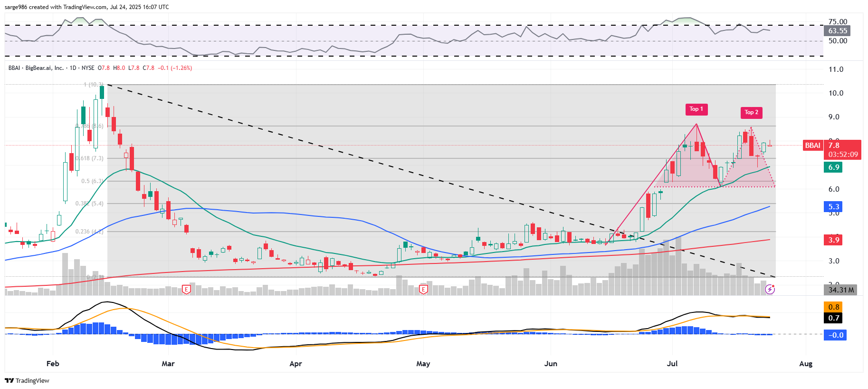Select the red 3.9 moving average label
This screenshot has width=868, height=389.
(834, 240)
